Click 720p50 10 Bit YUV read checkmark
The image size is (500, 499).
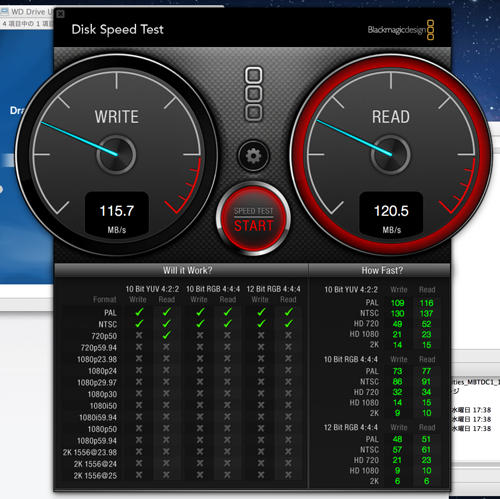click(166, 335)
